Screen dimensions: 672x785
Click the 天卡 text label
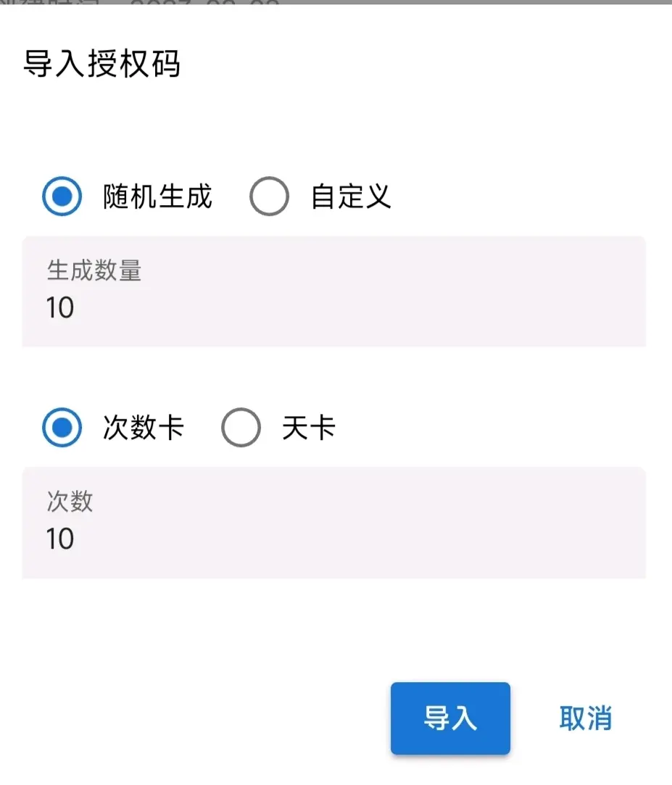pyautogui.click(x=309, y=428)
